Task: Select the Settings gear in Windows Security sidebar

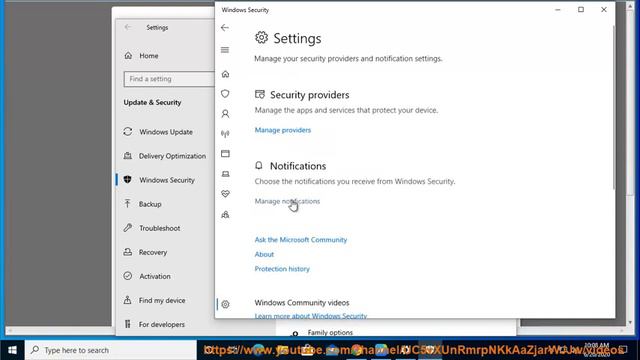Action: click(x=225, y=304)
